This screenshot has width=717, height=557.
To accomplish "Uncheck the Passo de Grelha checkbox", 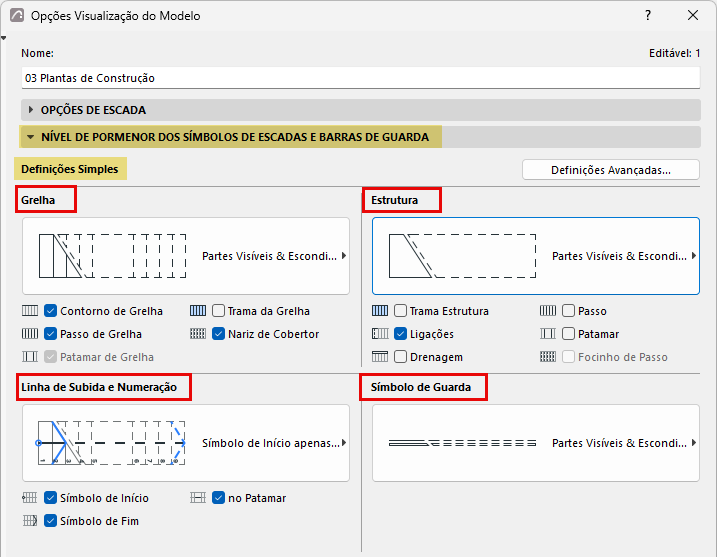I will (50, 334).
